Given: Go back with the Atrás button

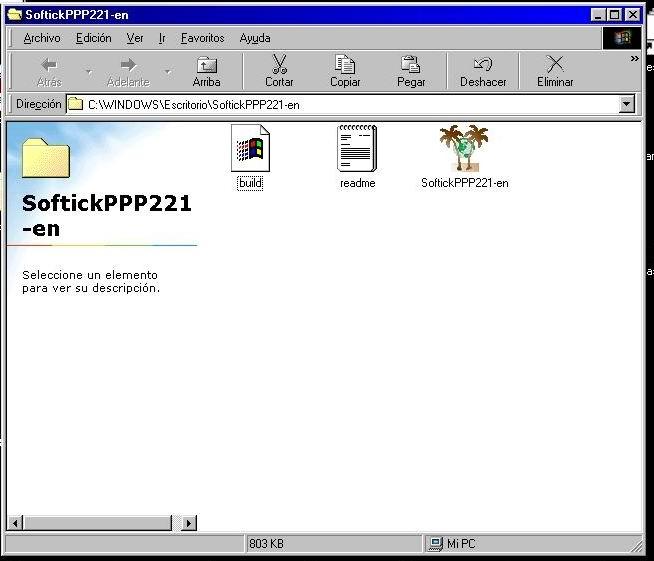Looking at the screenshot, I should (x=49, y=72).
